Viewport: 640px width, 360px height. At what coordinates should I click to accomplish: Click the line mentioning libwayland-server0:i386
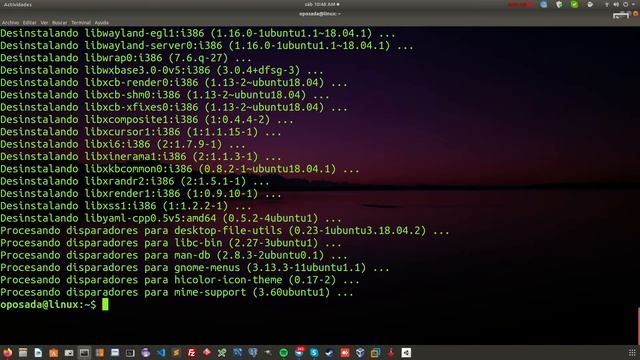207,45
